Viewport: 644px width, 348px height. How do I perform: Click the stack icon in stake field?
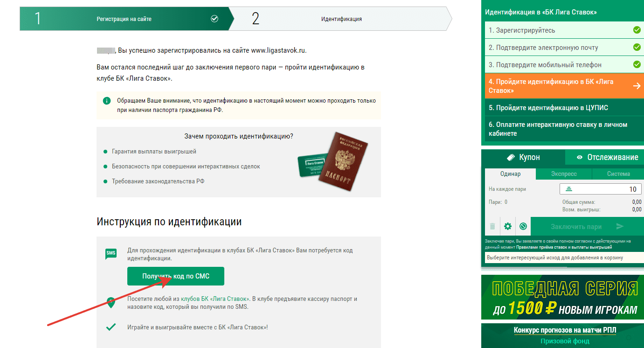568,189
